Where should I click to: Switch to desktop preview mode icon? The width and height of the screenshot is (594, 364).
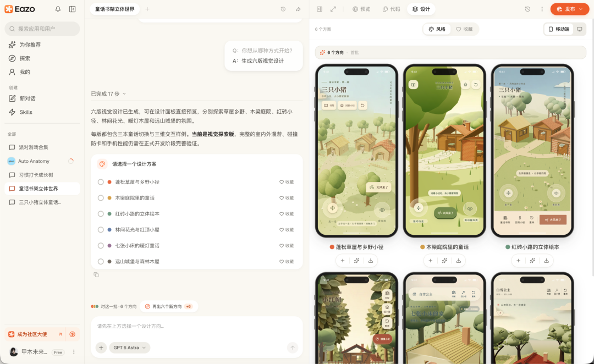coord(579,29)
